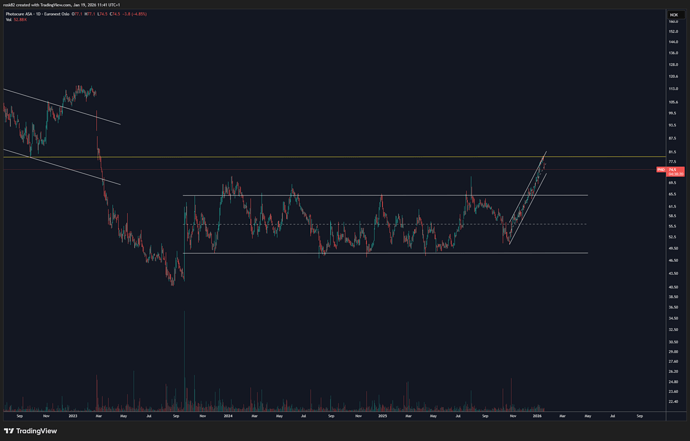Click the 160.0 label on price scale
Viewport: 690px width, 441px height.
672,22
